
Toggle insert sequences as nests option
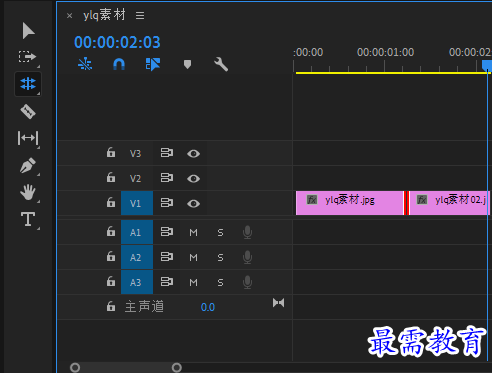point(85,64)
